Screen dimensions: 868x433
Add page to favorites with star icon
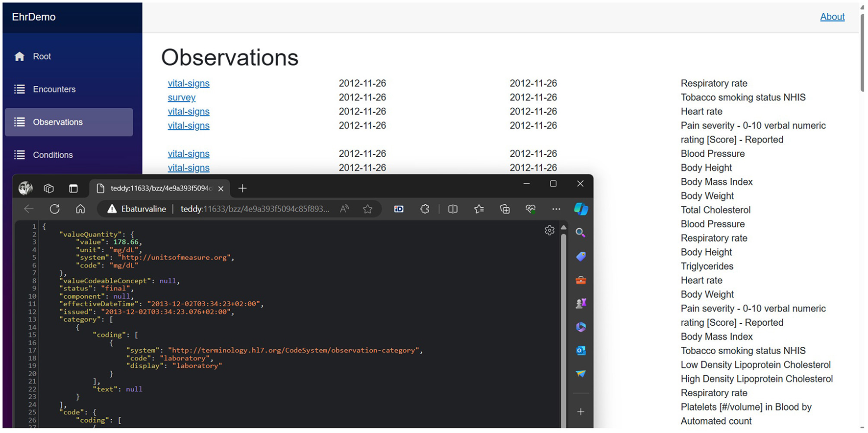pyautogui.click(x=367, y=209)
